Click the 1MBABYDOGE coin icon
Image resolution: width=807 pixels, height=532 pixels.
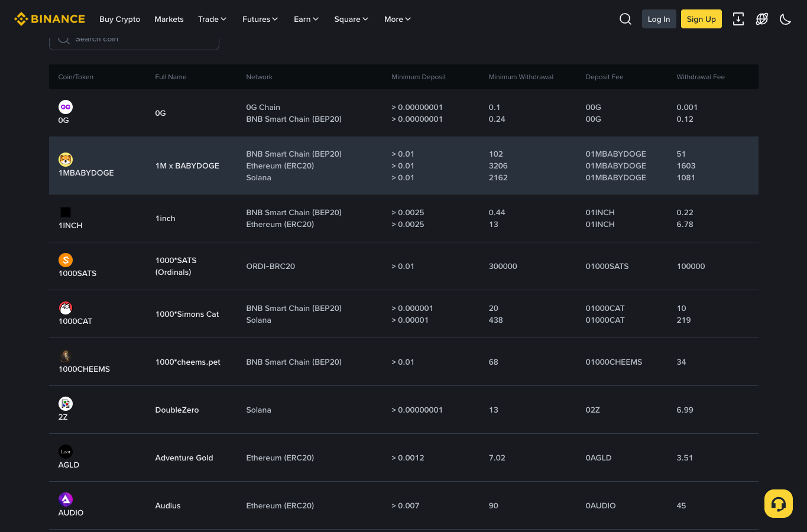tap(66, 160)
